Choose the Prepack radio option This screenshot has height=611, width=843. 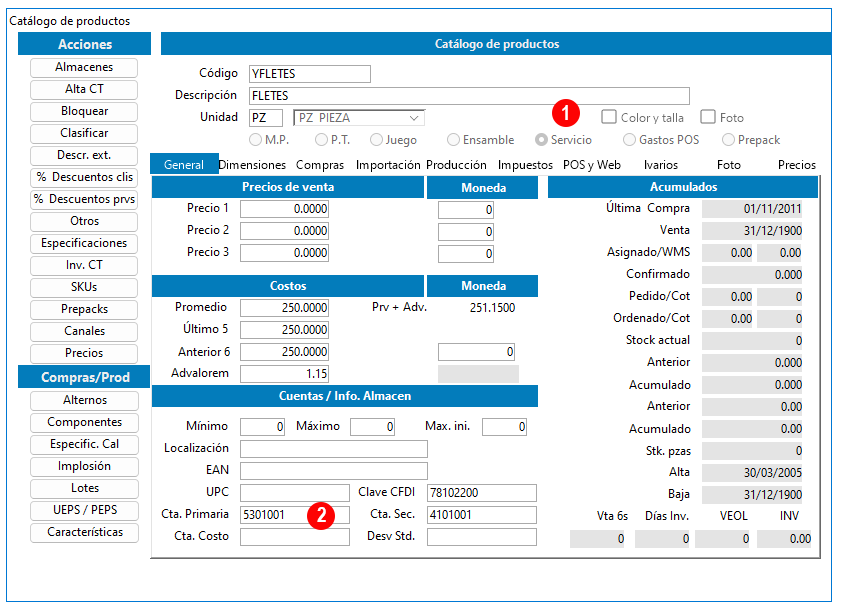pos(728,140)
